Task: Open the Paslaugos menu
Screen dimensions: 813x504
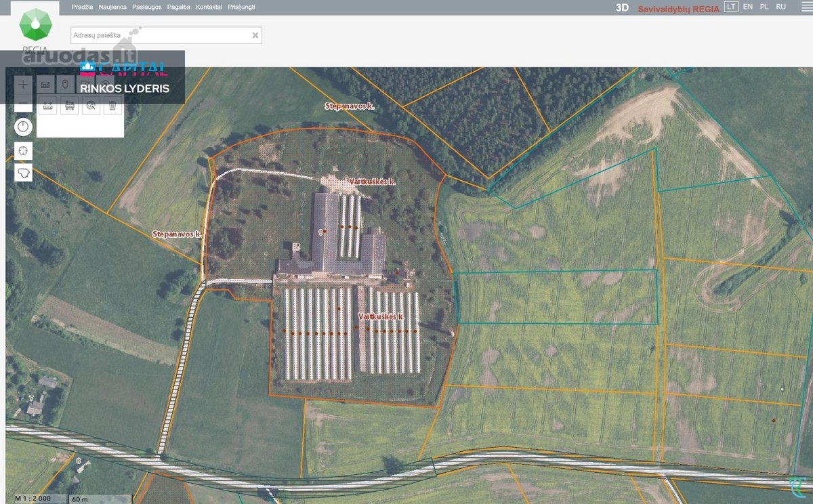Action: pos(147,7)
